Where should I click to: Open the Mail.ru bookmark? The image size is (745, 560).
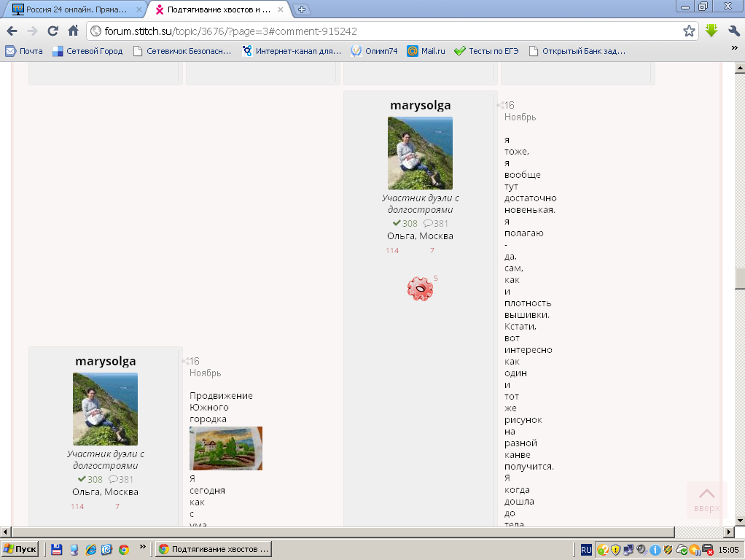(426, 51)
